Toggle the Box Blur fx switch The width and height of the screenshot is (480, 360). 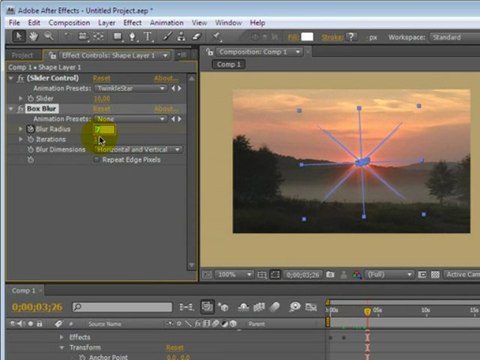(21, 109)
